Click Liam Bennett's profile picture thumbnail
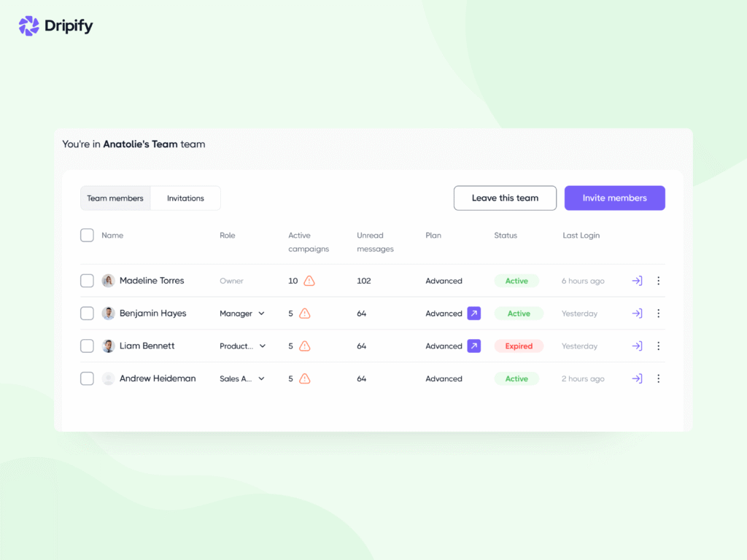The width and height of the screenshot is (747, 560). (108, 346)
